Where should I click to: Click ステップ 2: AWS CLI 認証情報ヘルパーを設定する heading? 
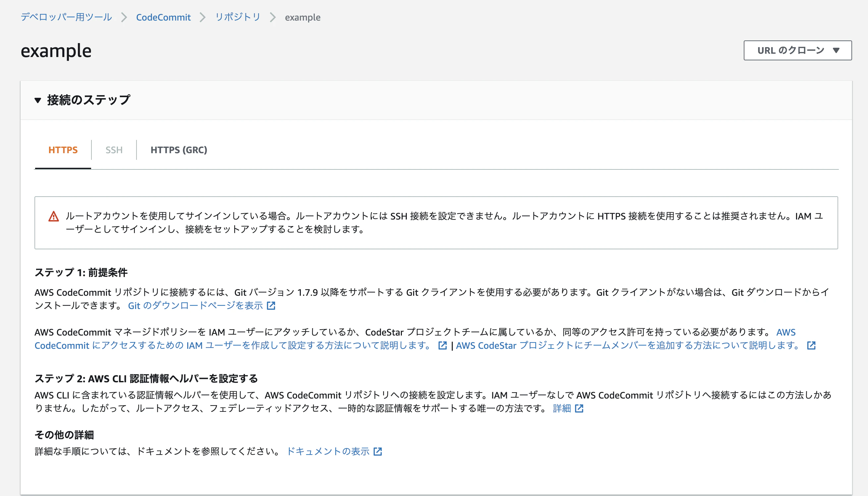146,379
